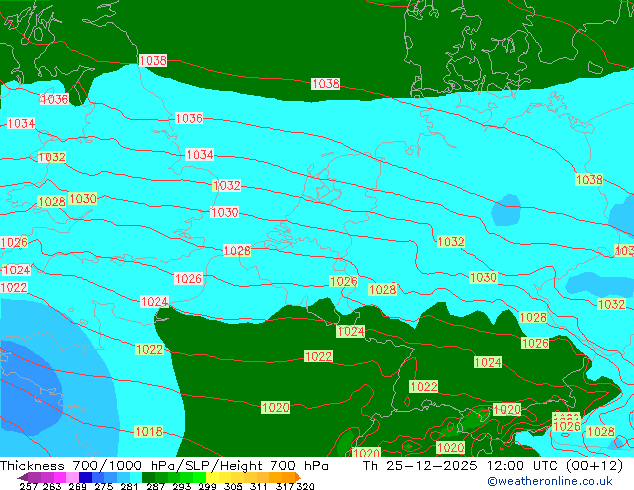Click legend value 293

tap(181, 486)
